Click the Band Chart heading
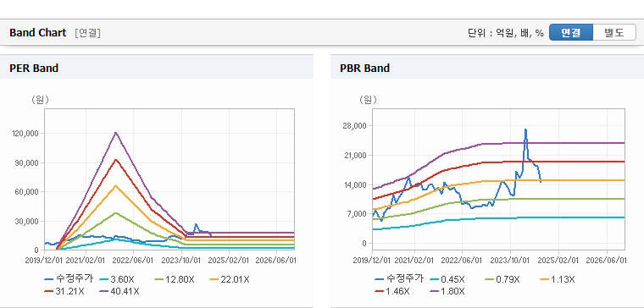The height and width of the screenshot is (308, 644). (38, 33)
